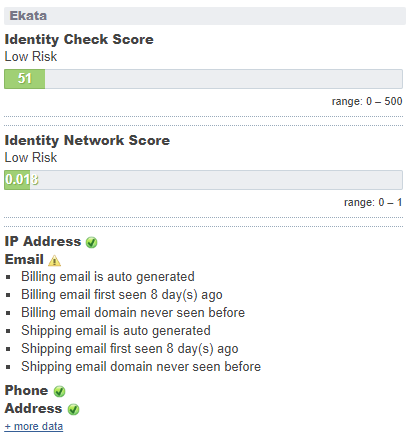Select the Ekata header bar

(x=205, y=16)
